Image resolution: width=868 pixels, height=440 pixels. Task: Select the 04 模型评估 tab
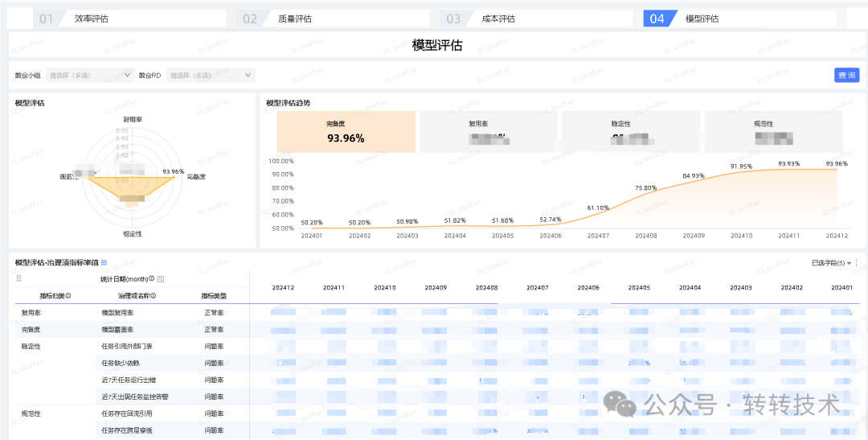[x=740, y=19]
